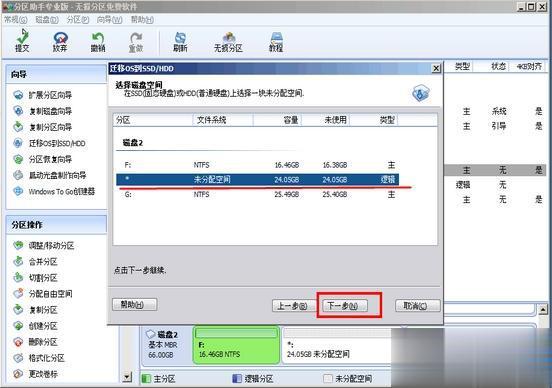
Task: Click the 状态 column header in main window
Action: (x=498, y=66)
